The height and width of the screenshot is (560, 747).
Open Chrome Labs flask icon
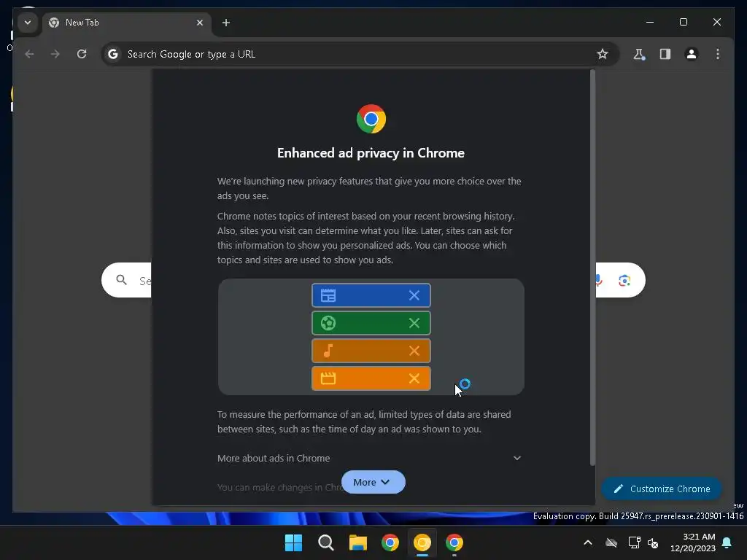click(639, 54)
